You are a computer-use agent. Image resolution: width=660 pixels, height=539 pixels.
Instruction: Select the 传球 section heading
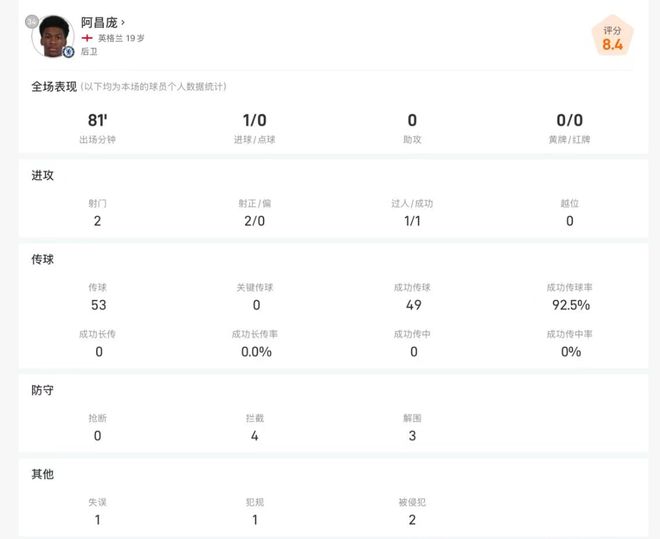pyautogui.click(x=43, y=259)
